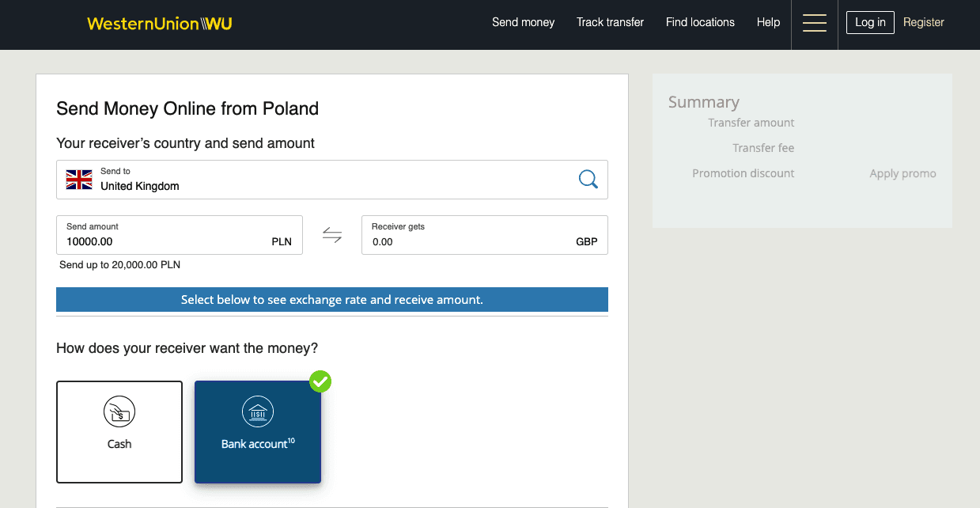
Task: Click 'Send Money Online from Poland' heading
Action: coord(187,109)
